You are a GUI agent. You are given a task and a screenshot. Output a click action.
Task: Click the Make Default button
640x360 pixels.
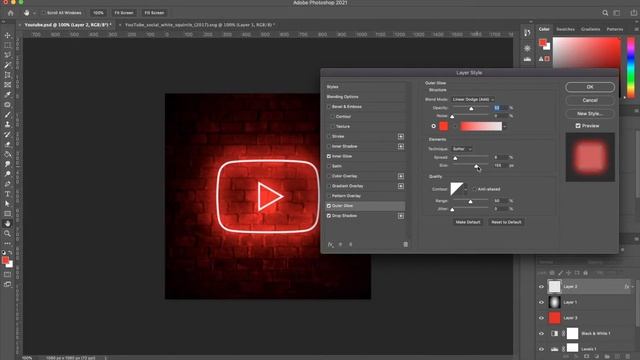coord(468,222)
